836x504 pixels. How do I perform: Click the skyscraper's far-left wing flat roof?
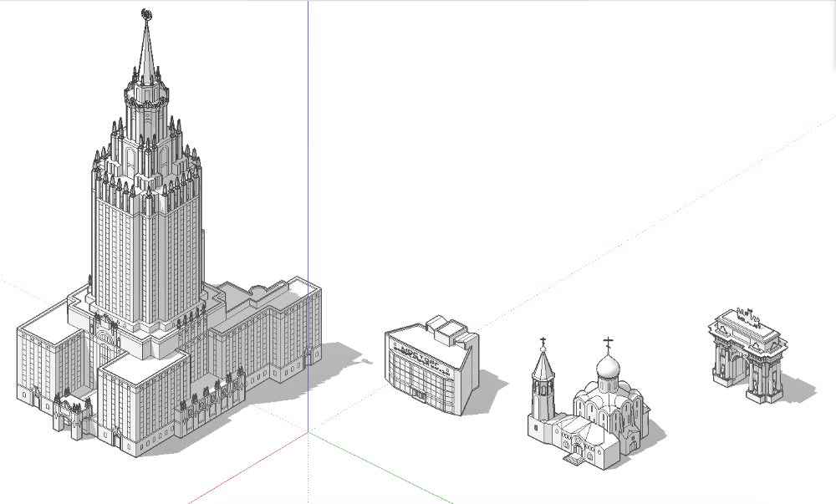(48, 323)
